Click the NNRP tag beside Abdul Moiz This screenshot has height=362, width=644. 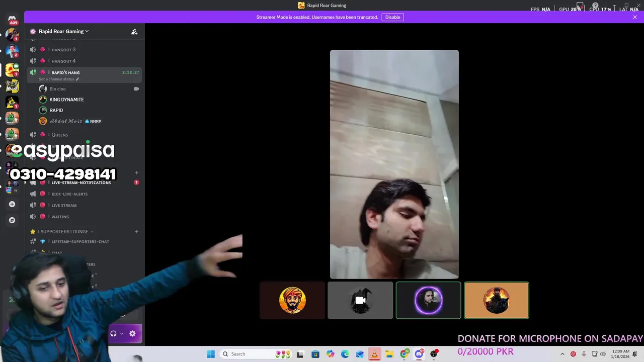click(93, 121)
